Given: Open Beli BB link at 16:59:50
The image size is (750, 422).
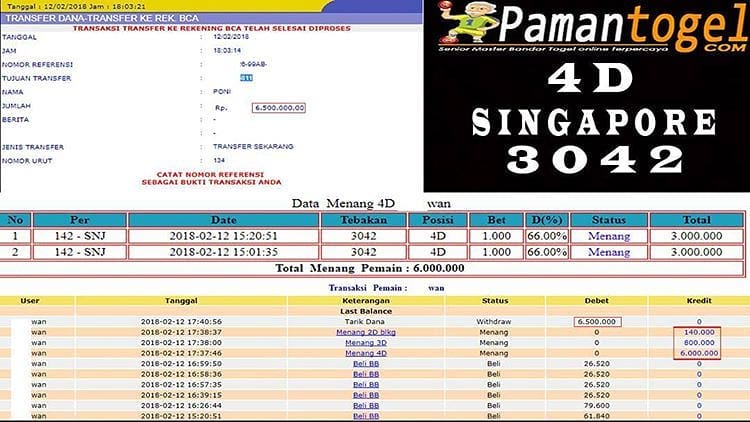Looking at the screenshot, I should (365, 364).
